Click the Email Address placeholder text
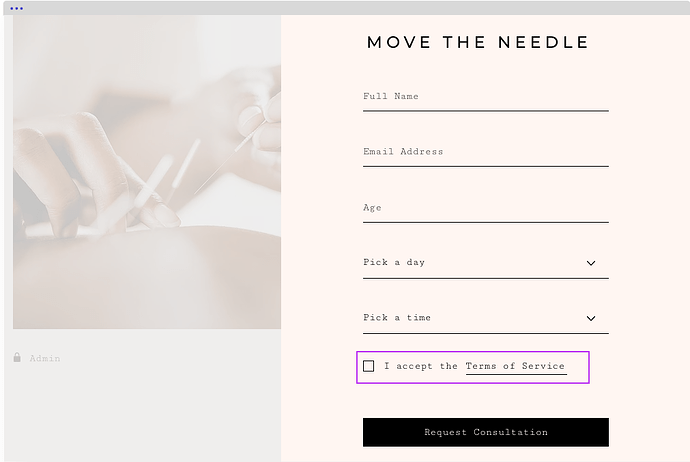Viewport: 690px width, 462px height. click(403, 152)
